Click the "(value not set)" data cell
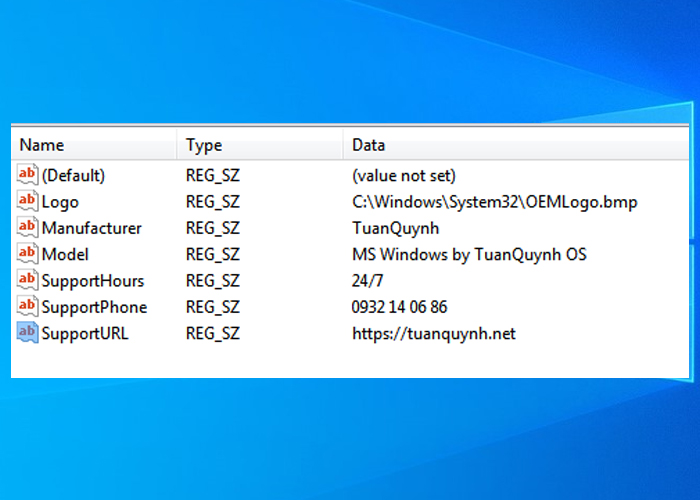The width and height of the screenshot is (700, 500). click(404, 175)
